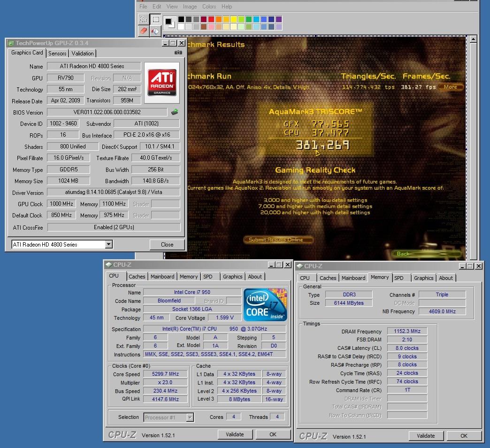490x448 pixels.
Task: Open the Edit menu in Paint
Action: point(157,7)
